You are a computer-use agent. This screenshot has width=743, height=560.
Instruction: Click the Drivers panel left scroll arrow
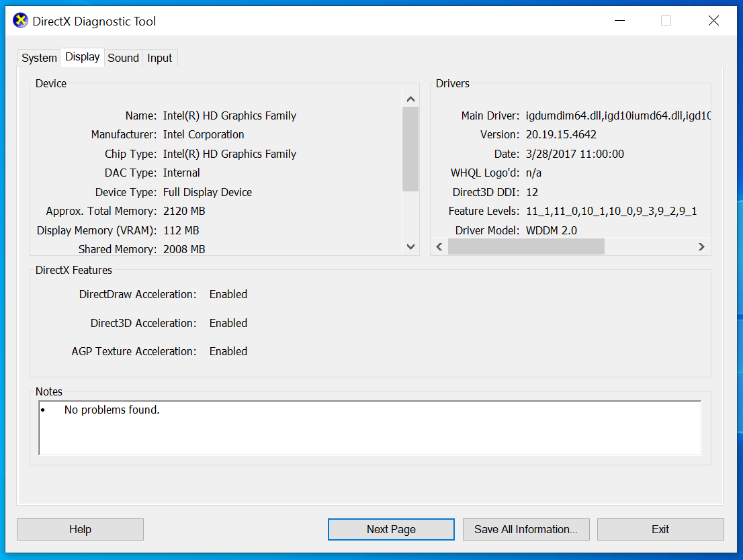click(x=439, y=247)
